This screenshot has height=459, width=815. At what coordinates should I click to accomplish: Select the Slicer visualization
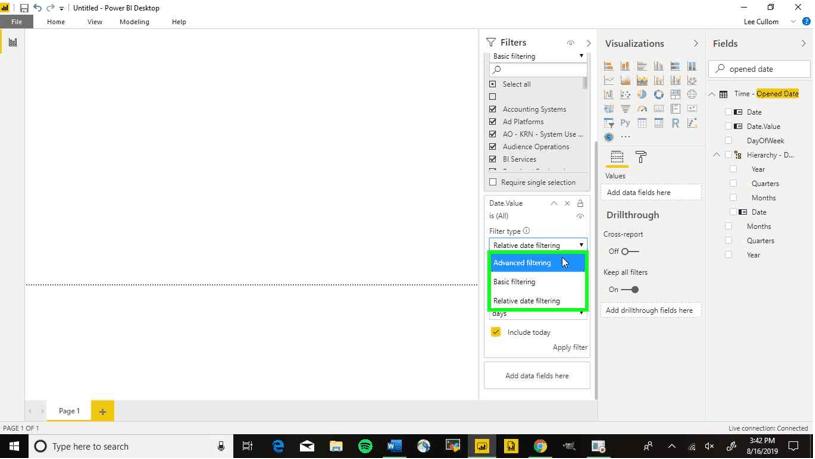click(x=608, y=123)
